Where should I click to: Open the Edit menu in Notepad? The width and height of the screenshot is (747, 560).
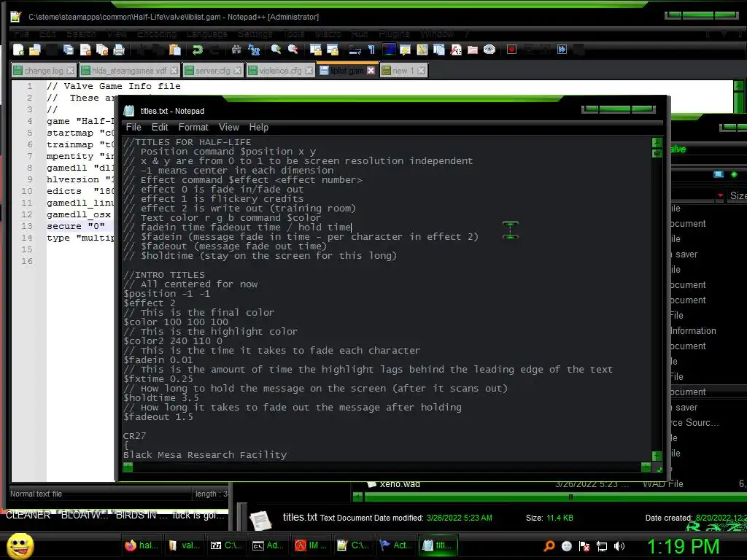click(160, 127)
